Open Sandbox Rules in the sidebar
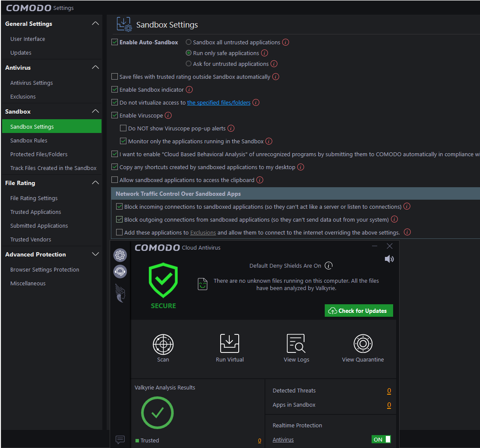This screenshot has height=448, width=480. 29,140
